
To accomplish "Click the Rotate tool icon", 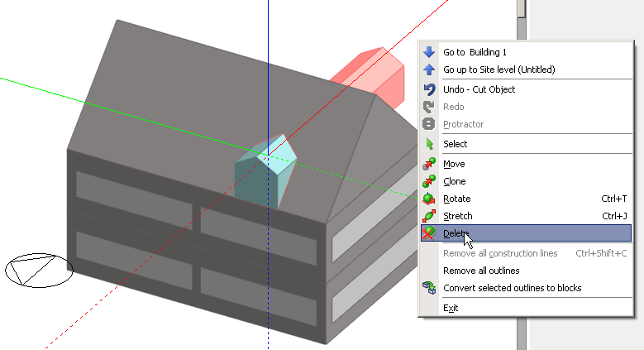I will coord(428,199).
